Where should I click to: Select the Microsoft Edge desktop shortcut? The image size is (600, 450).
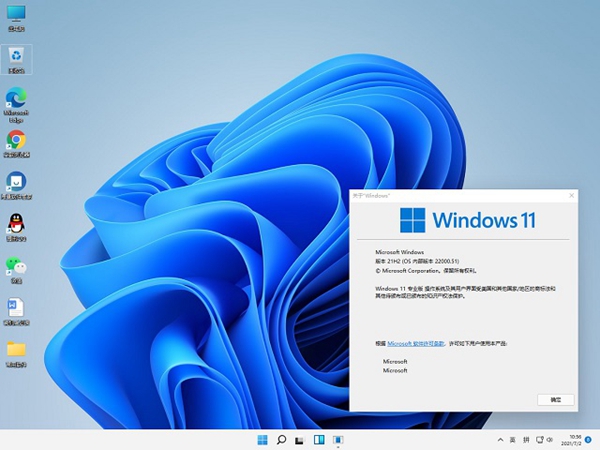[x=16, y=99]
